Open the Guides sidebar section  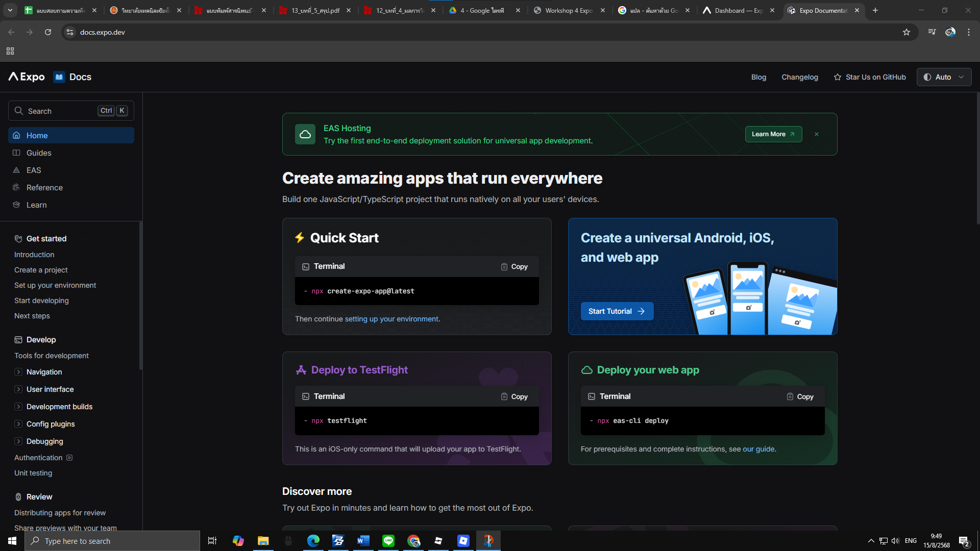point(39,153)
